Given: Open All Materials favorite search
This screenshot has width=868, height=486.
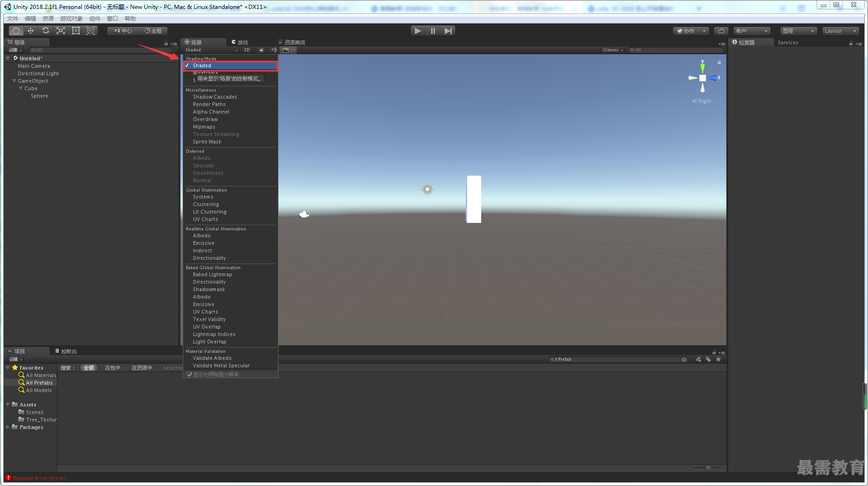Looking at the screenshot, I should point(37,375).
